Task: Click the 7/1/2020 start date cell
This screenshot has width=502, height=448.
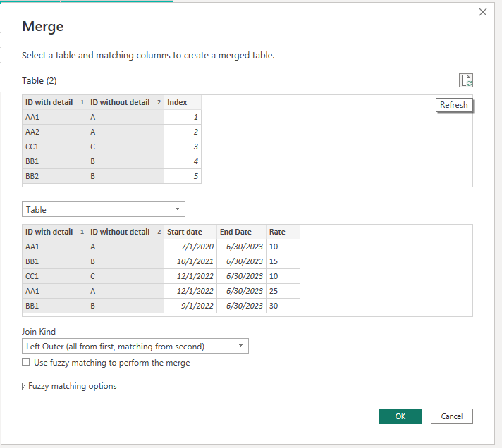Action: [x=190, y=247]
